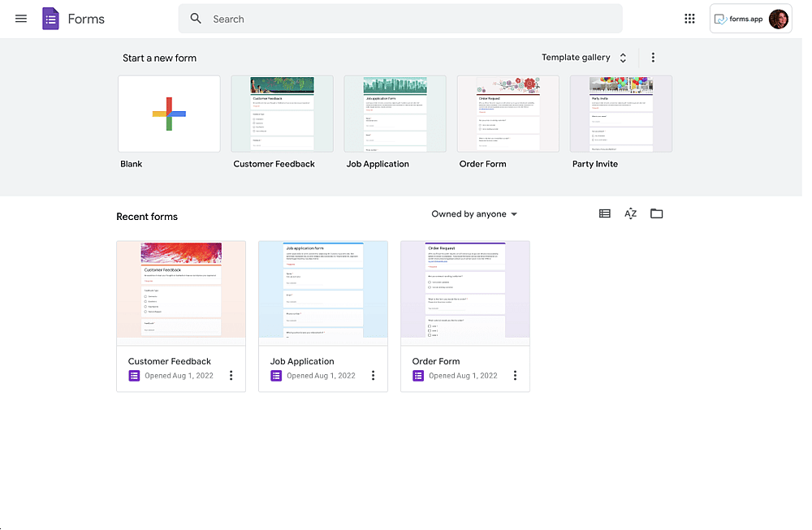Click the Start a new form heading
Viewport: 812px width, 530px height.
point(159,58)
